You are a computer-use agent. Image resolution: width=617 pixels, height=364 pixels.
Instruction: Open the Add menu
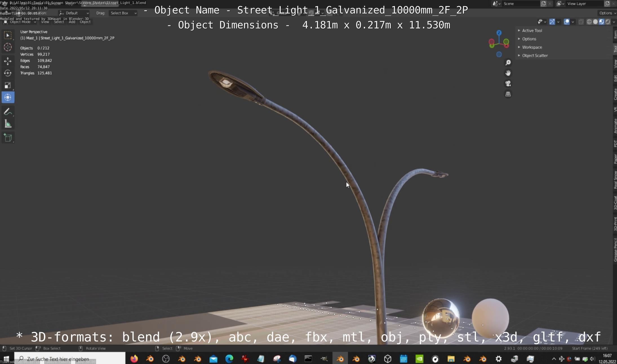click(x=72, y=22)
